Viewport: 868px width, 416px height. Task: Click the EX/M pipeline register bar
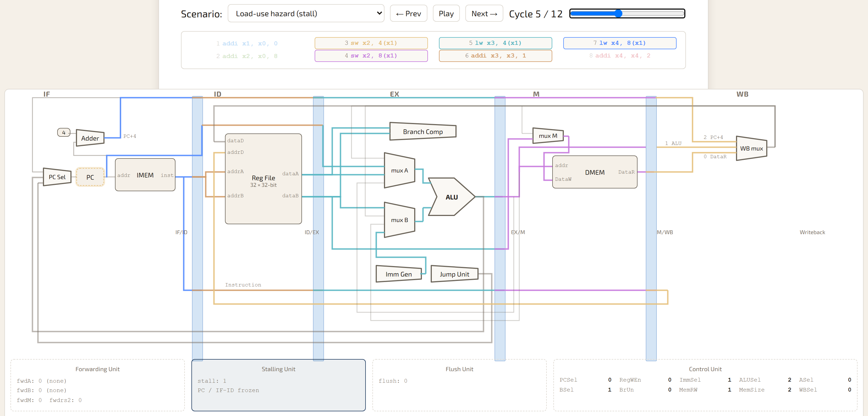point(500,228)
